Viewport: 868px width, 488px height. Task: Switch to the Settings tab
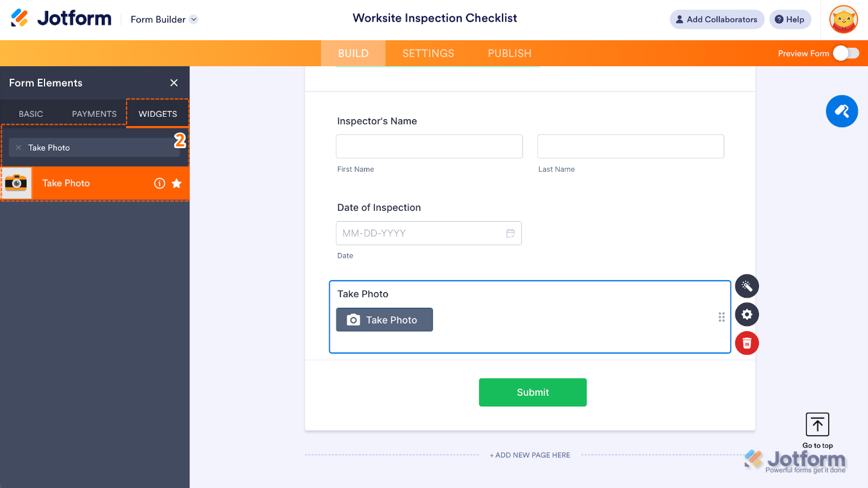[428, 54]
